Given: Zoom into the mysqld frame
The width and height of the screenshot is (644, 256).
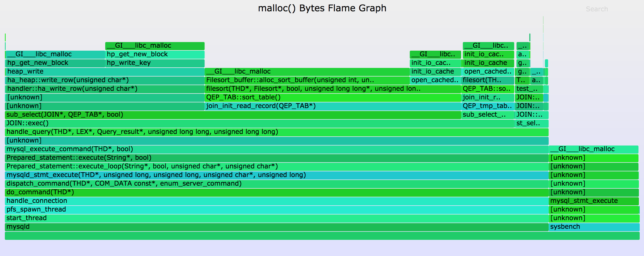Looking at the screenshot, I should (x=277, y=227).
